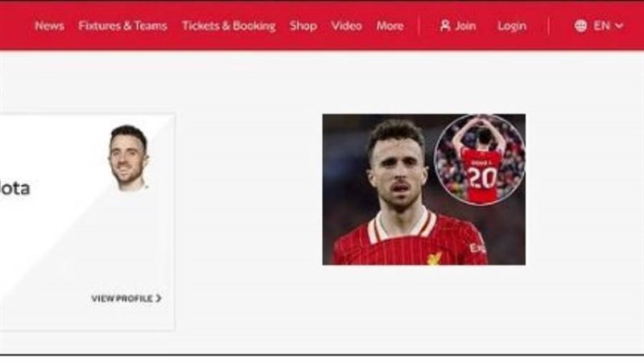The height and width of the screenshot is (362, 644).
Task: Select Video in the top navigation
Action: [346, 26]
